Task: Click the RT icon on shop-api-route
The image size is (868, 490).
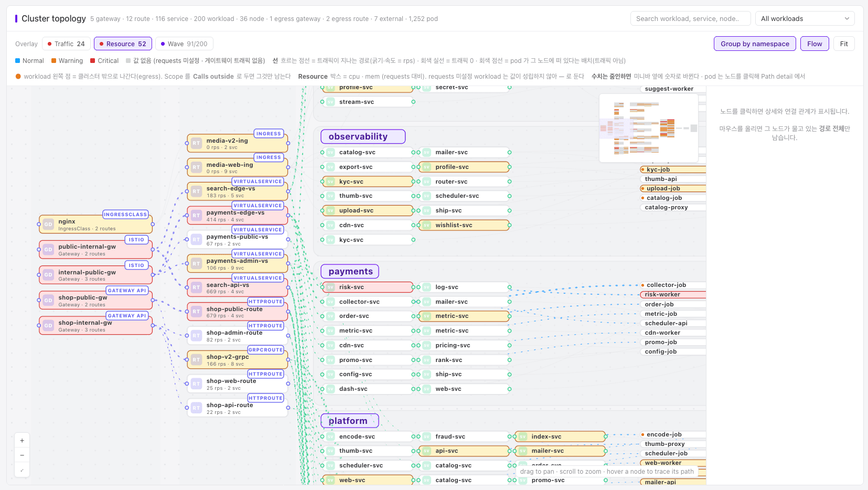Action: 196,408
